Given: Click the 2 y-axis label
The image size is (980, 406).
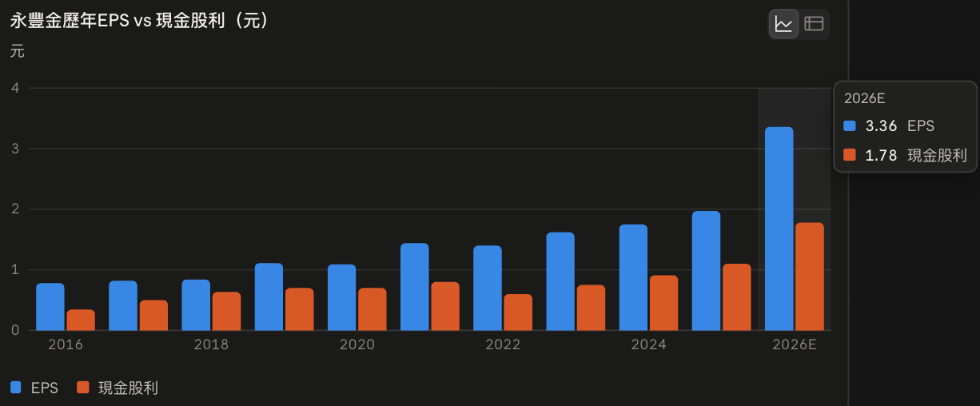Looking at the screenshot, I should [15, 209].
